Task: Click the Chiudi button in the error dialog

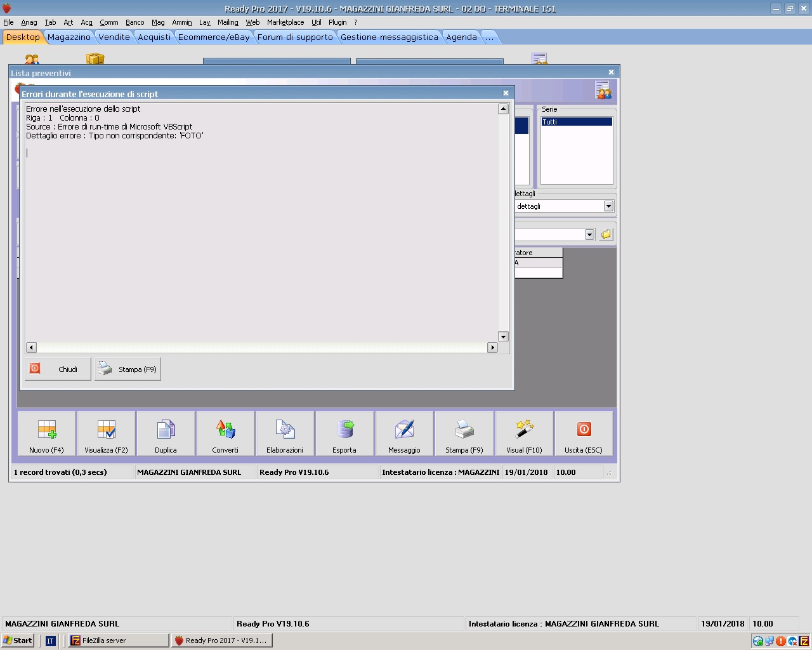Action: coord(58,369)
